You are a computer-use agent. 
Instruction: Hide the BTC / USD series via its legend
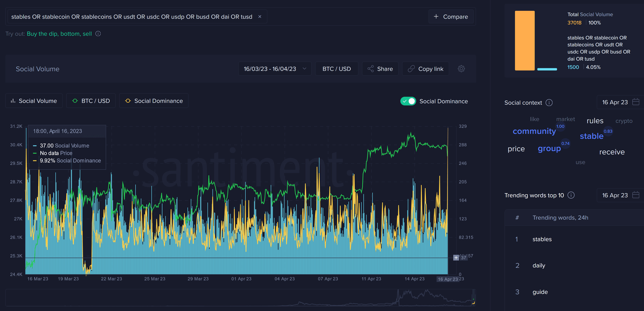(91, 101)
